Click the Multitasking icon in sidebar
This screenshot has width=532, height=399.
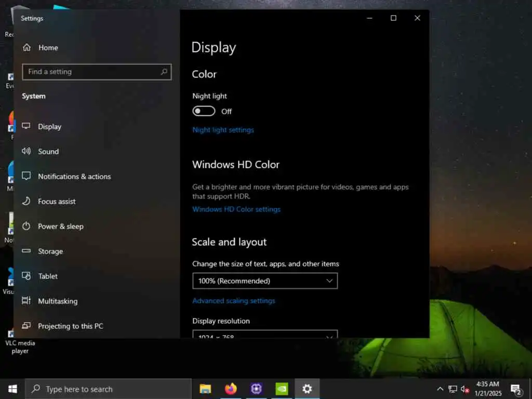(26, 301)
